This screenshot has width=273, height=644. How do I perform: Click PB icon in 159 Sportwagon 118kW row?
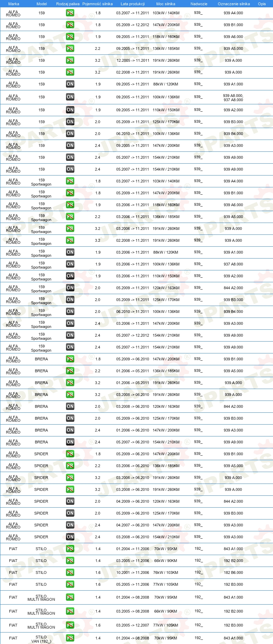coord(70,205)
